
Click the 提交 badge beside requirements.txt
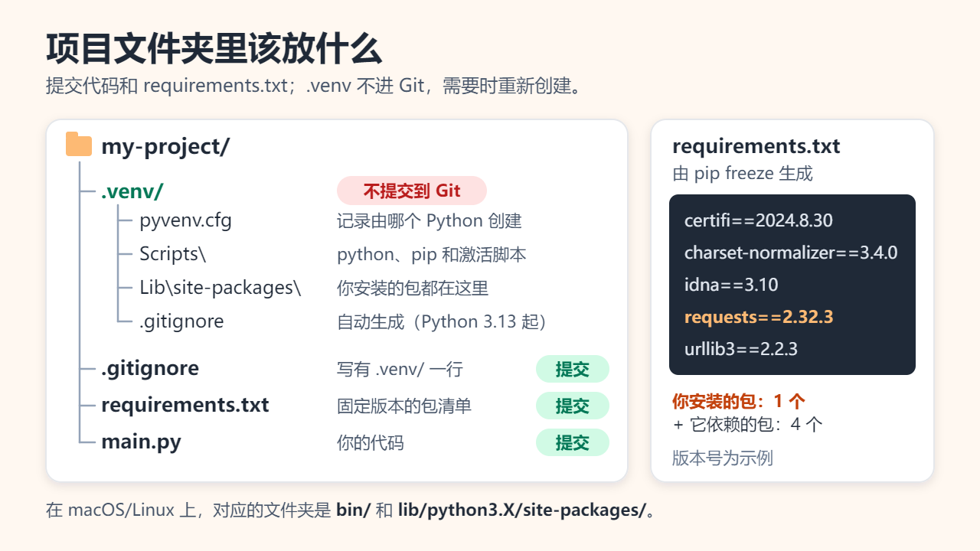click(572, 406)
